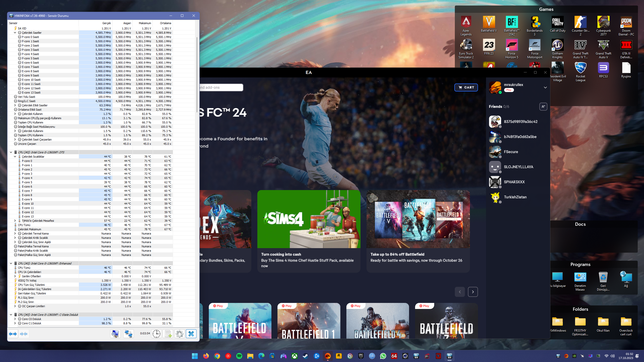Launch Borderlands 3 shortcut
This screenshot has width=644, height=362.
point(535,26)
